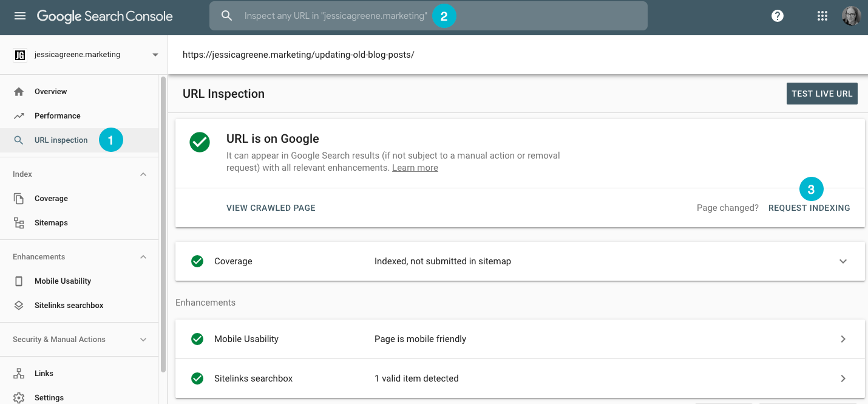The image size is (868, 404).
Task: Collapse the Index section
Action: click(143, 174)
